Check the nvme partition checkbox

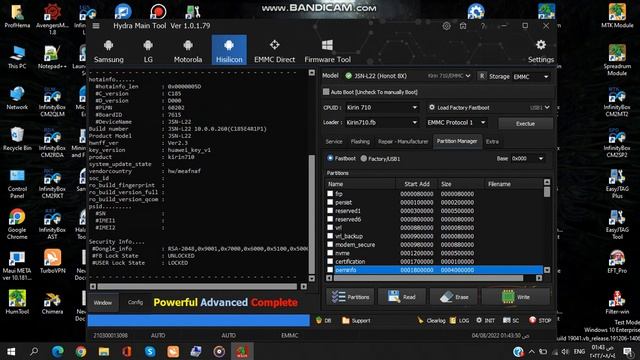pyautogui.click(x=330, y=253)
